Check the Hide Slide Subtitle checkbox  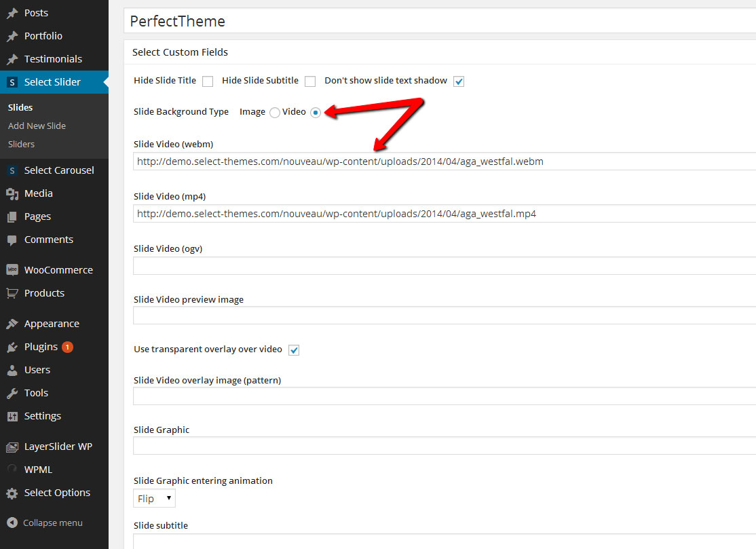click(310, 81)
